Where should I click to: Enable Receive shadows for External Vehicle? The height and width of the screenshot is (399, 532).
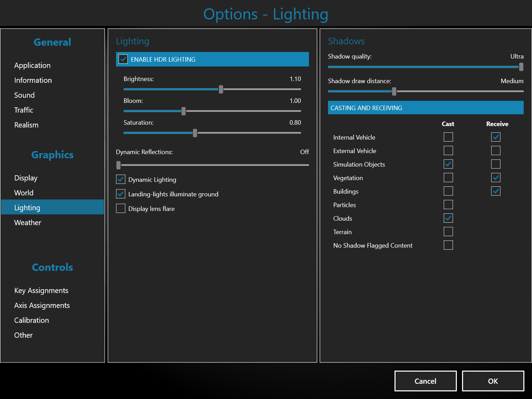coord(496,151)
